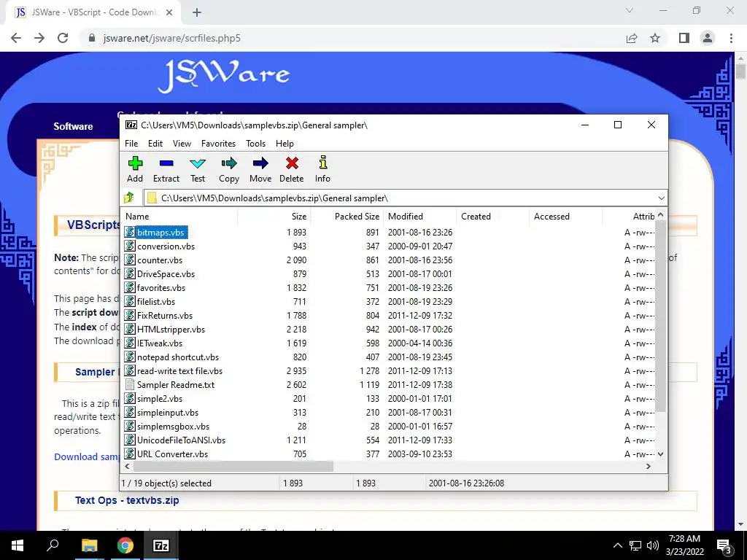Go up one folder level in 7-Zip
Viewport: 747px width, 560px height.
(x=129, y=198)
